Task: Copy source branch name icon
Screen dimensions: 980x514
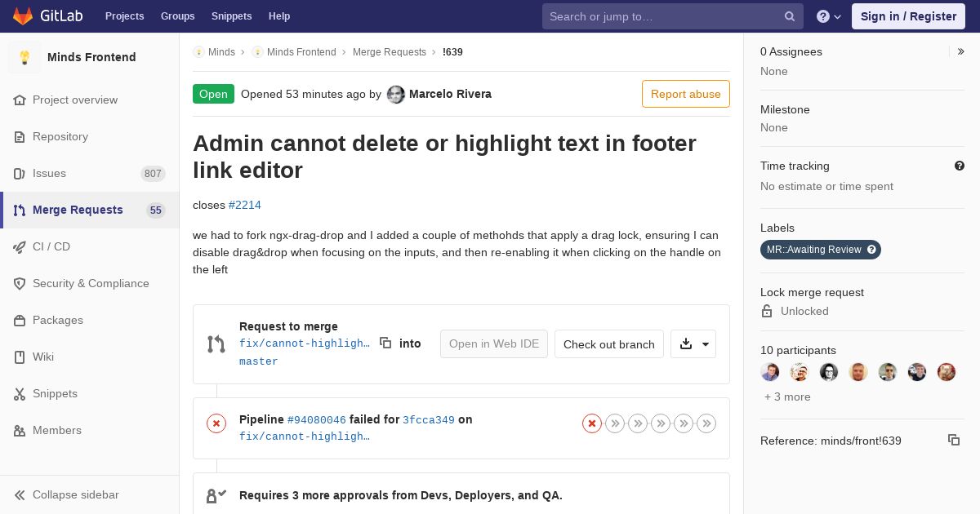Action: (385, 343)
